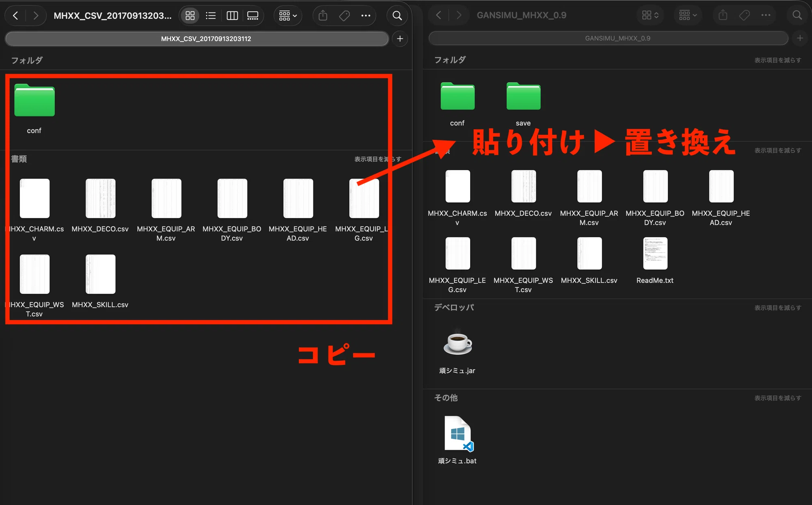The width and height of the screenshot is (812, 505).
Task: Switch left window to column view
Action: [232, 16]
